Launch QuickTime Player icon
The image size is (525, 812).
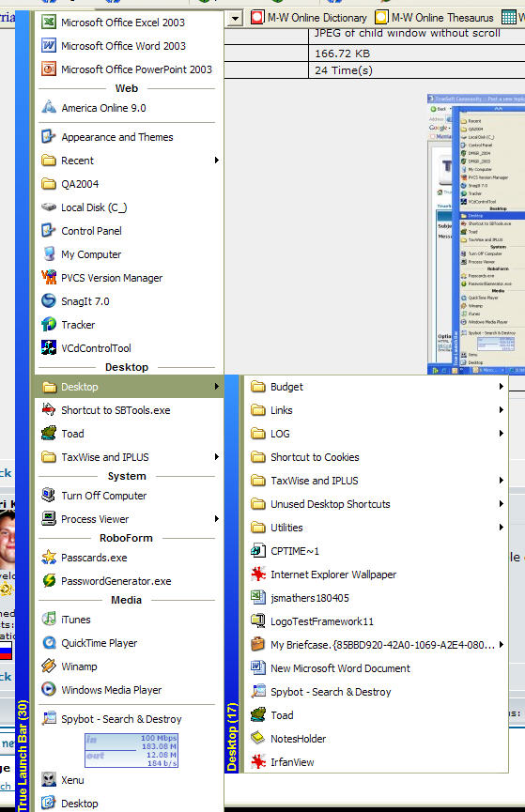49,643
